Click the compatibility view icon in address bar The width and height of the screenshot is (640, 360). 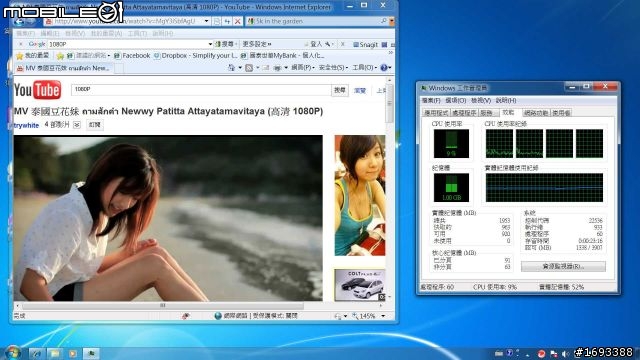(x=217, y=21)
